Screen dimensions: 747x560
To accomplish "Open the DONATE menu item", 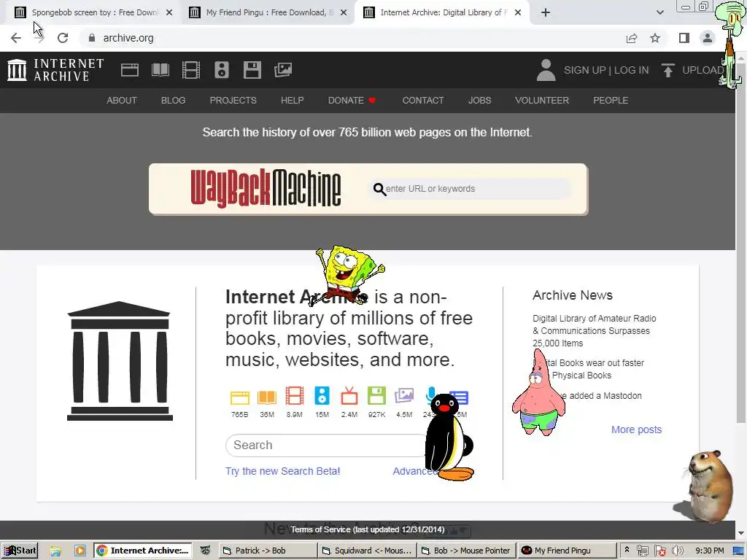I will click(x=352, y=101).
